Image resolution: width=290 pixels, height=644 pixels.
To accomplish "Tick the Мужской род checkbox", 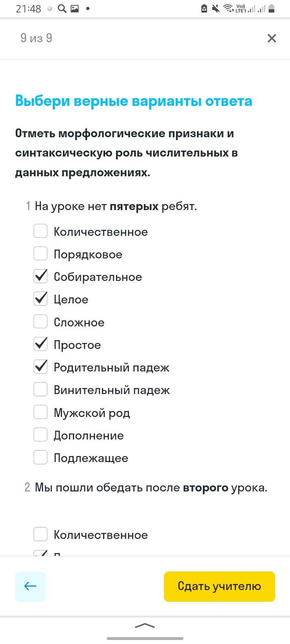I will (x=40, y=413).
